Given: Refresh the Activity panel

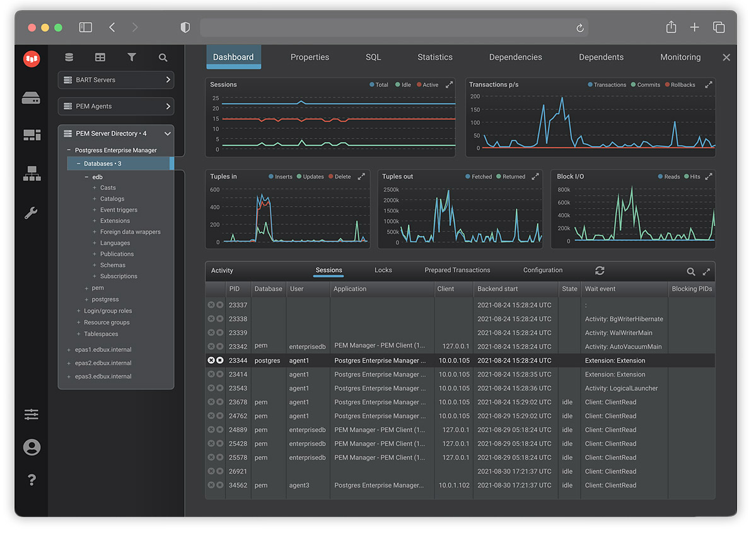Looking at the screenshot, I should [x=600, y=271].
